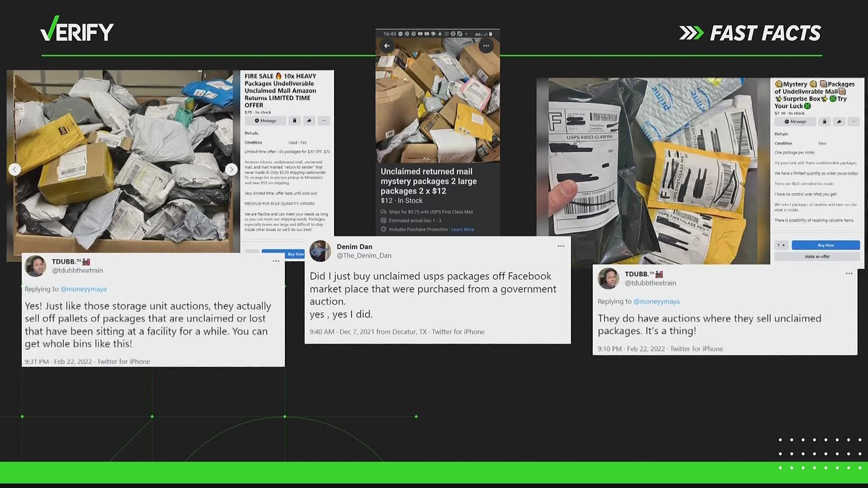Click 'Estimated arrival Dec 1 - 3' text
This screenshot has height=488, width=868.
415,221
